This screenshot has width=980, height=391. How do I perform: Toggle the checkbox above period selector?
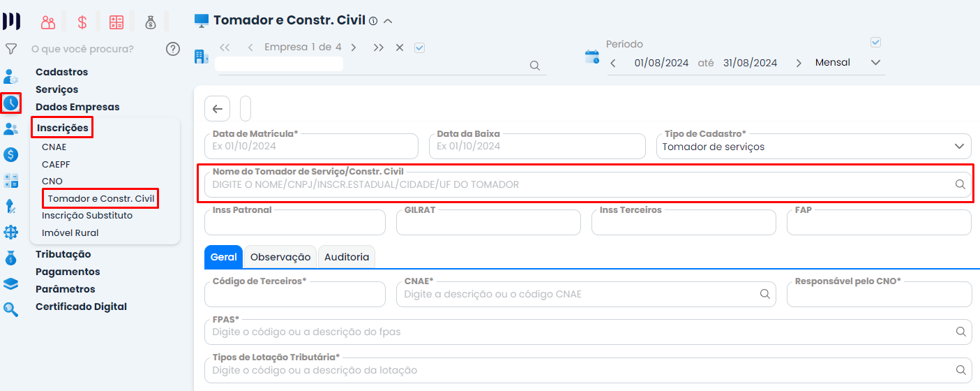click(876, 43)
